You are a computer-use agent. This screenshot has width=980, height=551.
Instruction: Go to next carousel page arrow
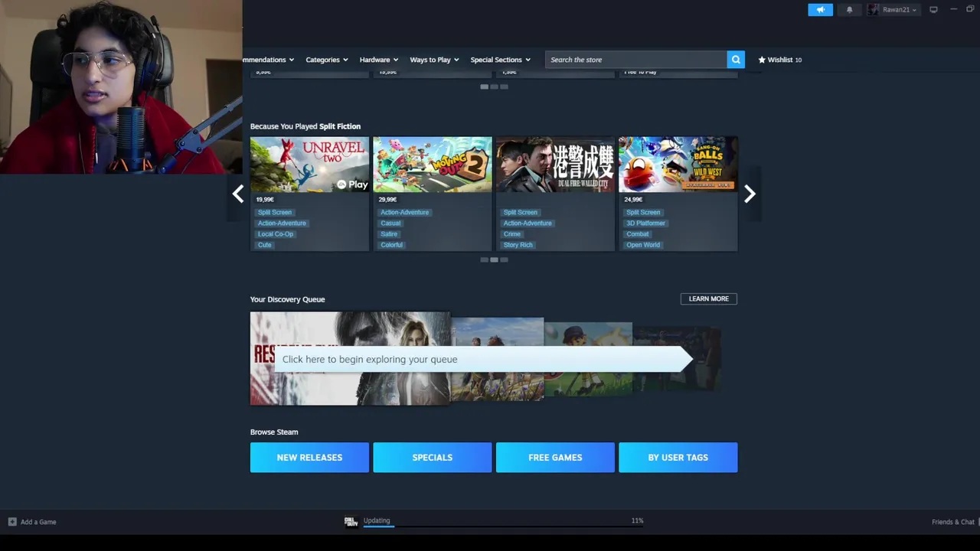click(x=750, y=194)
